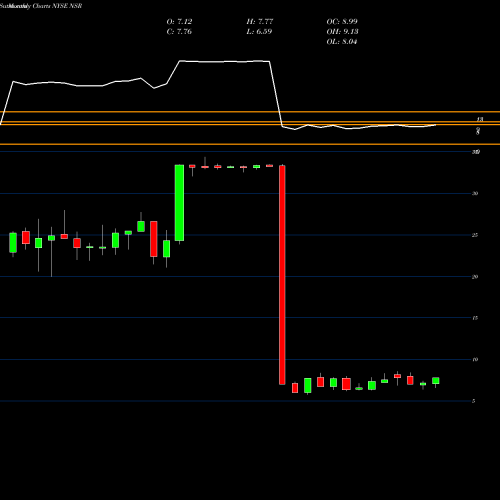Click the OC: 8.99 reading
Viewport: 500px width, 500px height.
click(x=342, y=22)
